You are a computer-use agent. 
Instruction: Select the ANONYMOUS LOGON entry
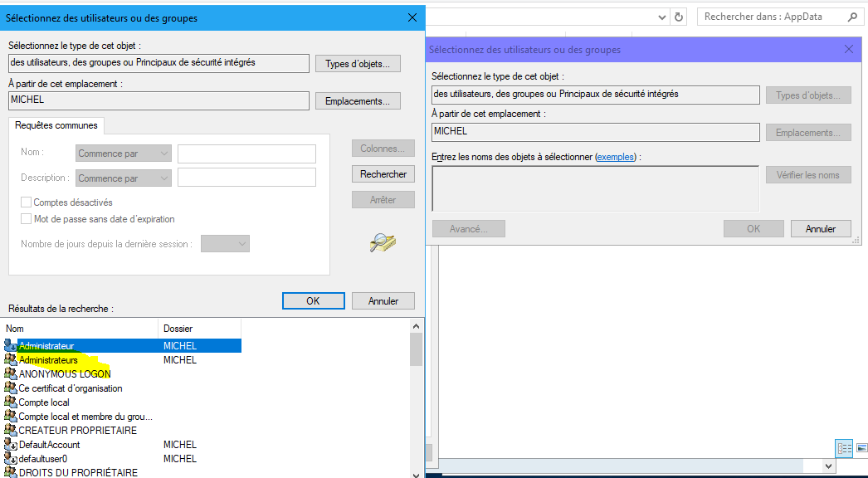pyautogui.click(x=65, y=374)
